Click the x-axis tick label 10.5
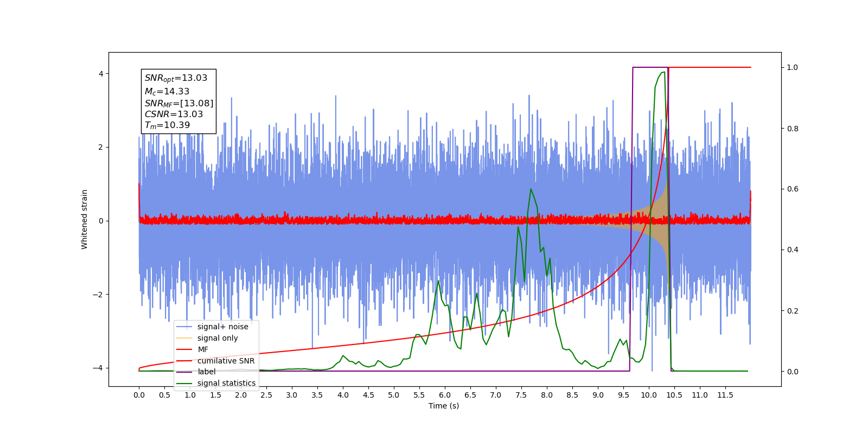Screen dimensions: 868x434 point(674,395)
